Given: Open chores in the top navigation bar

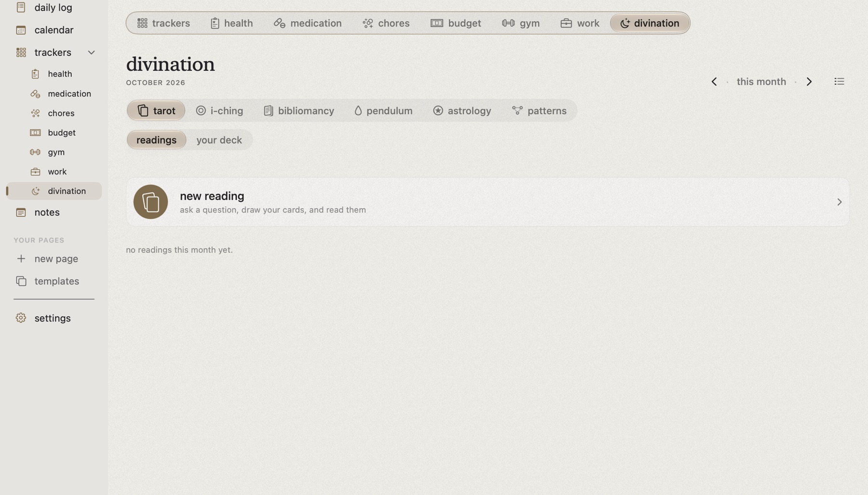Looking at the screenshot, I should pyautogui.click(x=386, y=23).
